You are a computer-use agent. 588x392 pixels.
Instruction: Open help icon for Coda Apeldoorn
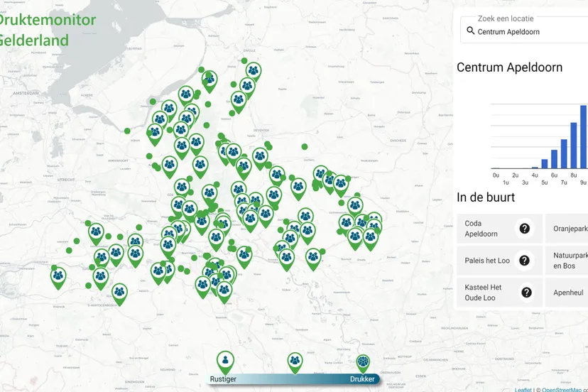(x=524, y=229)
